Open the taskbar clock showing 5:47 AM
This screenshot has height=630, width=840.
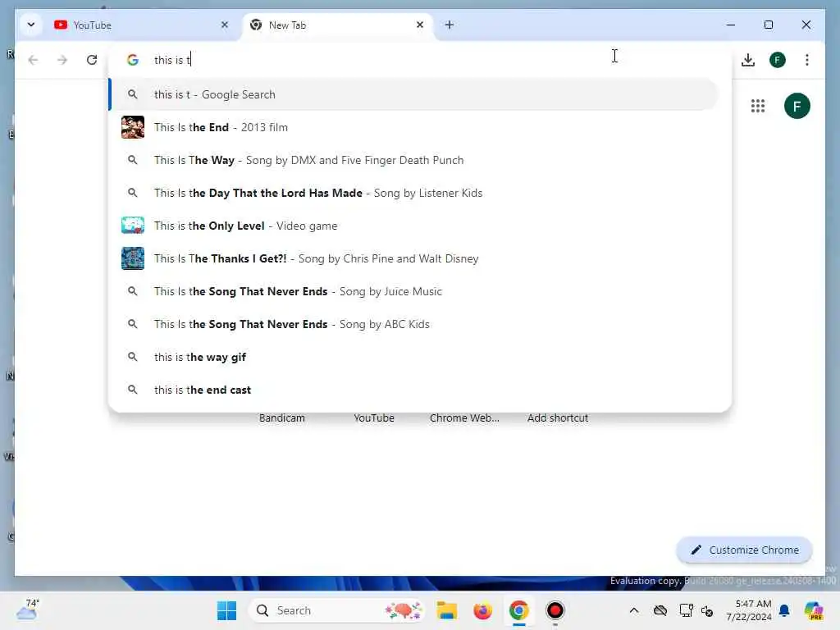(749, 610)
